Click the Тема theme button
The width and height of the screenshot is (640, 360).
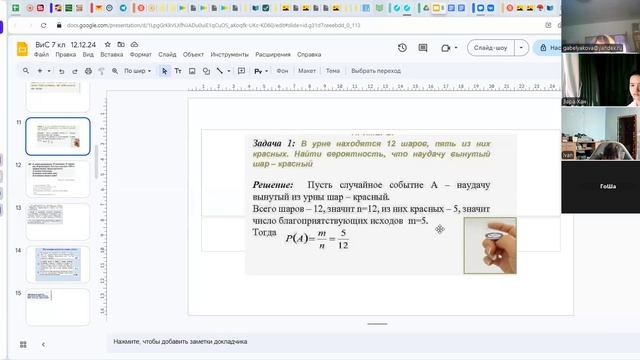[333, 71]
